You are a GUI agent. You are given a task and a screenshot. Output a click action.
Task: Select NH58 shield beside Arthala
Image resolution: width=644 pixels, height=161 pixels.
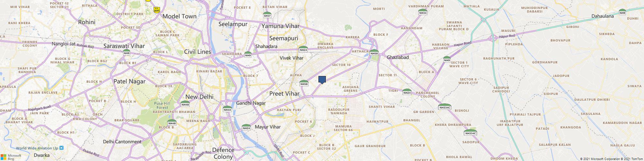pos(374,53)
